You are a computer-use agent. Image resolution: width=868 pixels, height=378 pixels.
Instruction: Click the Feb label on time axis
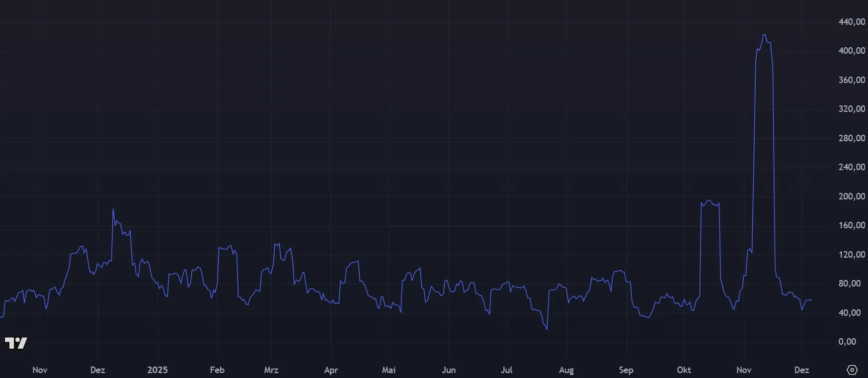pyautogui.click(x=217, y=370)
